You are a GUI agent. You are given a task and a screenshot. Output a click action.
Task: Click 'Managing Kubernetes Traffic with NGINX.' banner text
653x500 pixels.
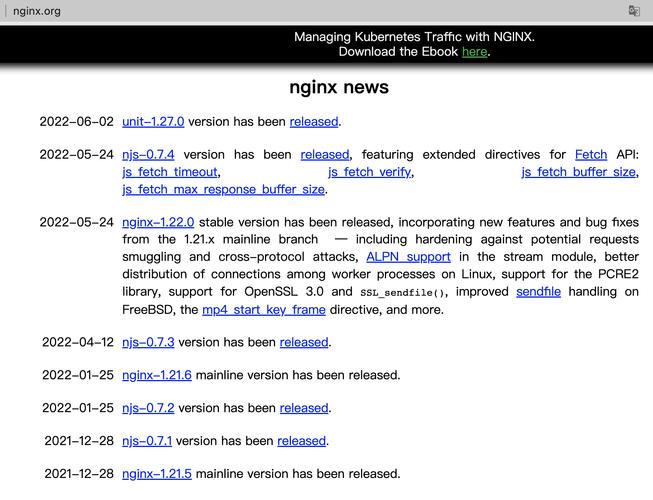[x=414, y=37]
